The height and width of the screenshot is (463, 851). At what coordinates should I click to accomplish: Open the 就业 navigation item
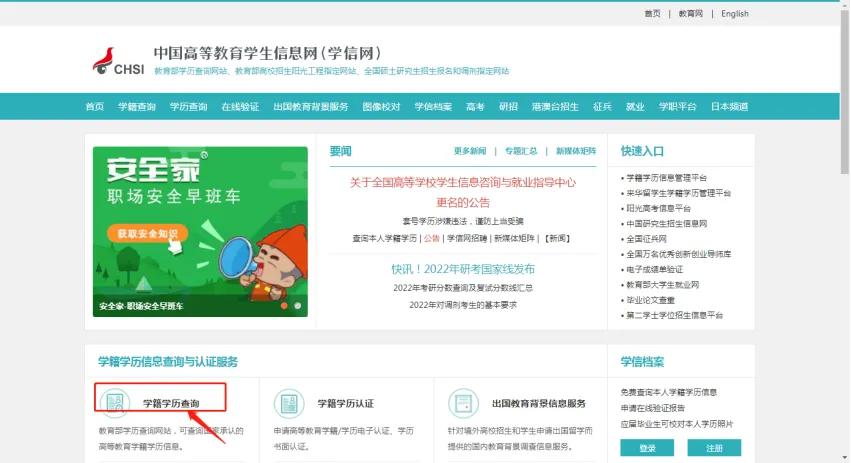pos(634,106)
